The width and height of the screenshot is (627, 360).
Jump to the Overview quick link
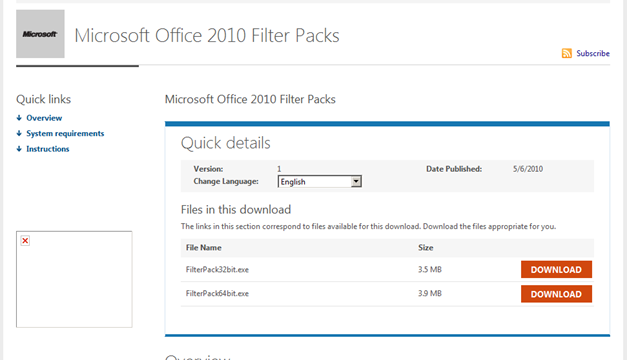click(44, 118)
